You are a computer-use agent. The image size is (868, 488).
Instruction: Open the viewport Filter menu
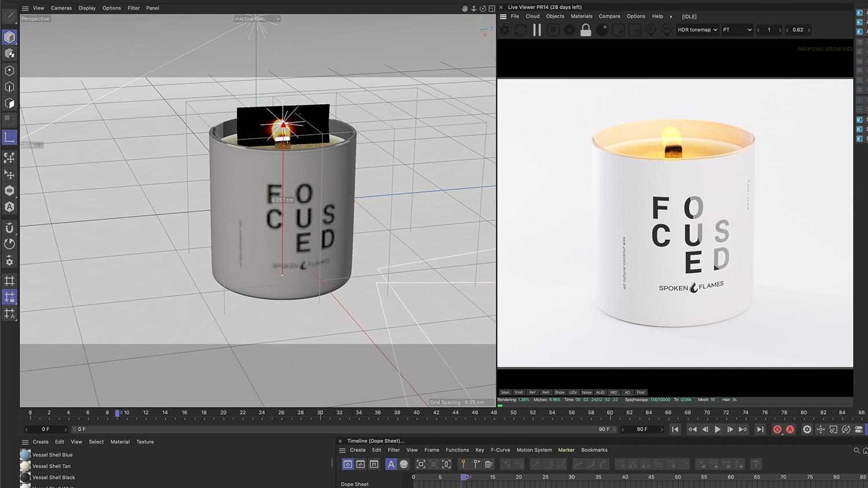pos(134,8)
